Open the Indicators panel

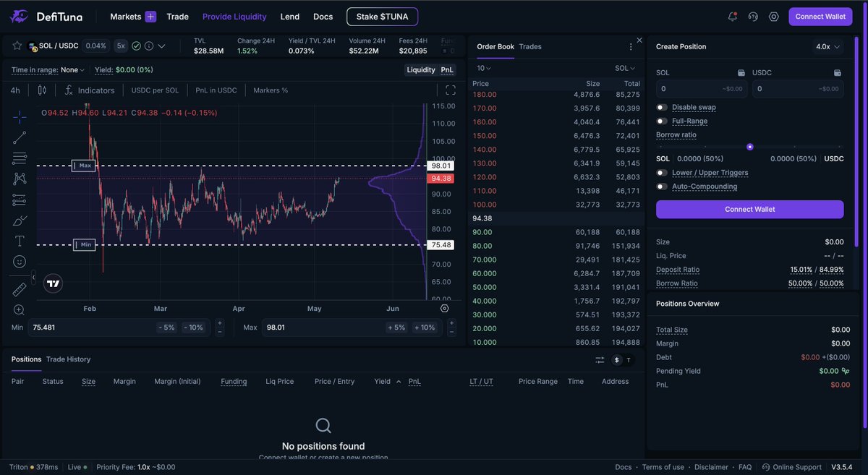click(90, 90)
